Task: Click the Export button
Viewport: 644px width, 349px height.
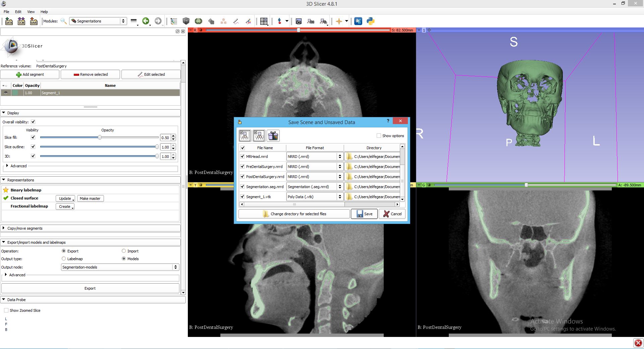Action: click(x=90, y=288)
